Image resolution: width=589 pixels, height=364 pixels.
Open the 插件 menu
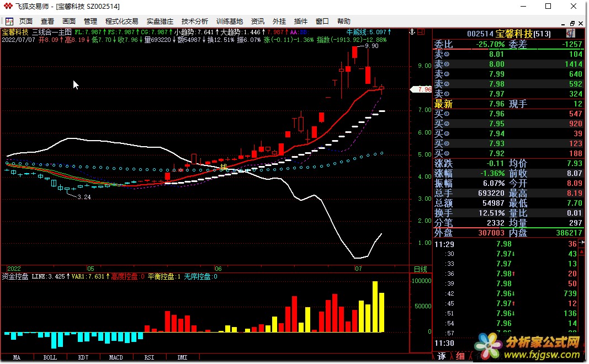click(300, 22)
